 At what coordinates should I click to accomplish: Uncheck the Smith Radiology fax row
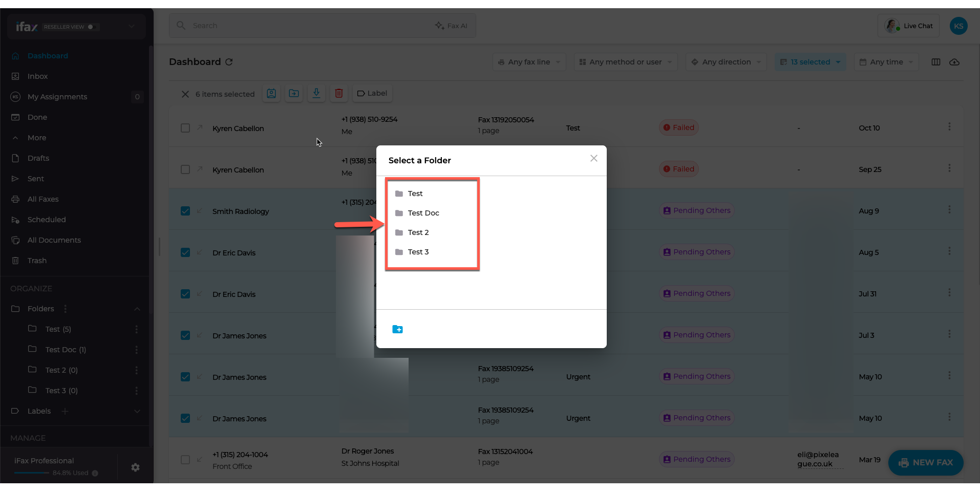[185, 210]
